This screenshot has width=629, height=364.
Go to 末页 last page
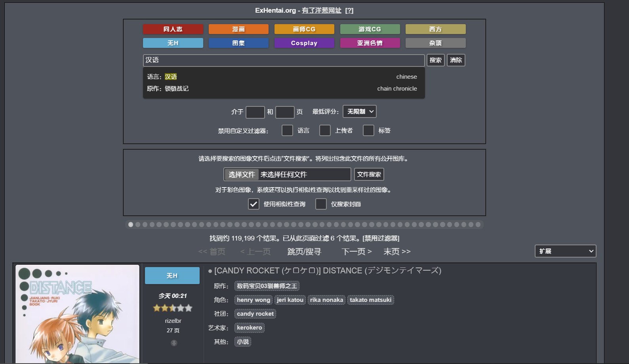click(x=397, y=252)
